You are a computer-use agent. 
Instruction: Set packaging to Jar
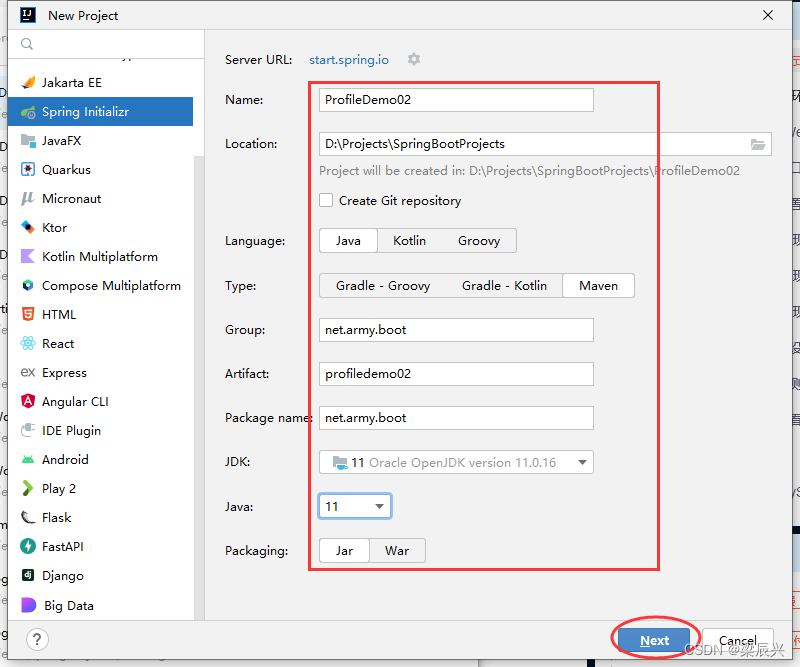pos(344,551)
